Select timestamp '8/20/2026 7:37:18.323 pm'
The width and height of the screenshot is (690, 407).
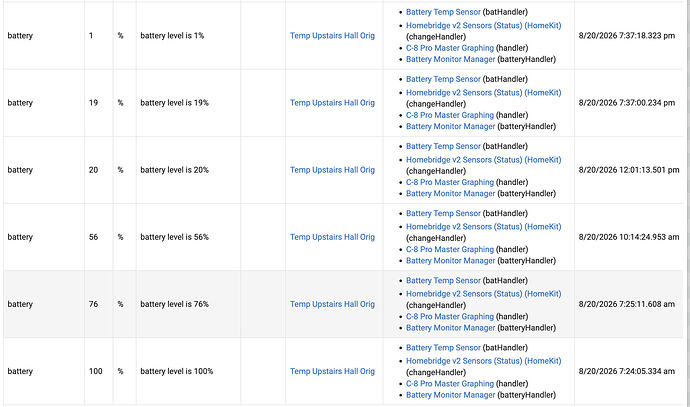[627, 36]
